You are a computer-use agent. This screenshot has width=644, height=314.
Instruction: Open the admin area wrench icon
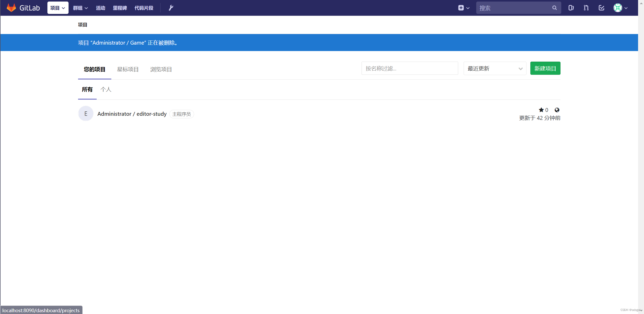[x=171, y=8]
